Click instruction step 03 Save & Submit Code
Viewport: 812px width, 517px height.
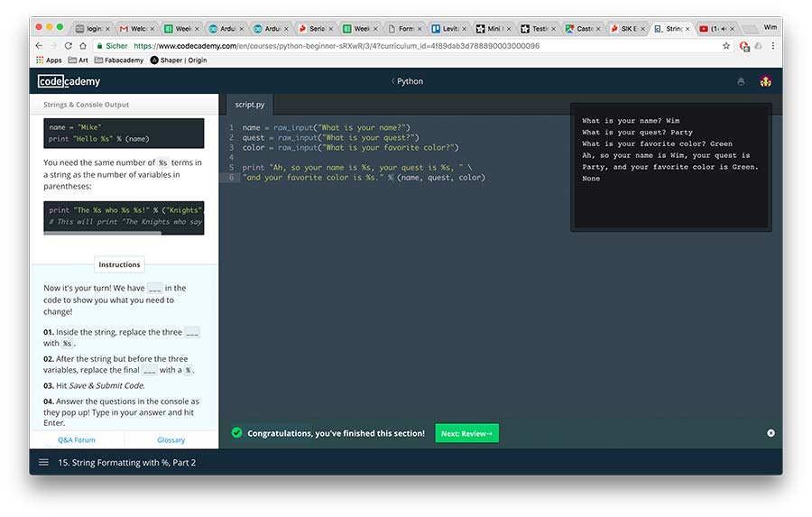pos(94,385)
